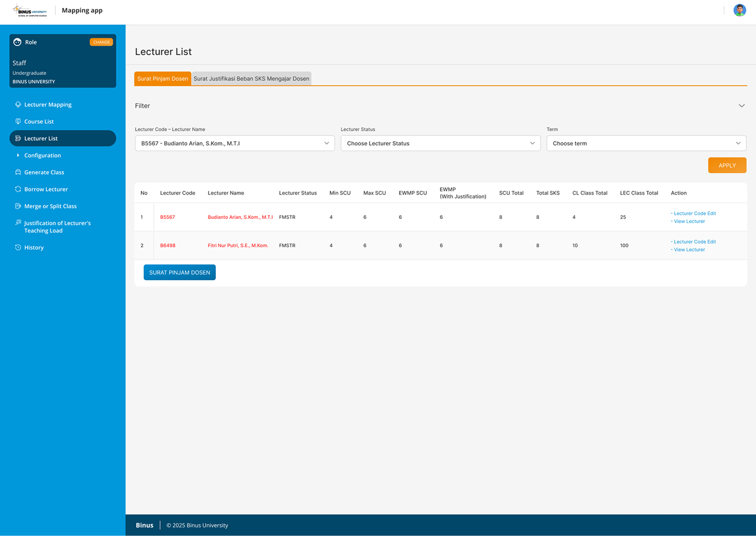Click the Lecturer Mapping sidebar icon
The width and height of the screenshot is (756, 536).
click(x=18, y=104)
